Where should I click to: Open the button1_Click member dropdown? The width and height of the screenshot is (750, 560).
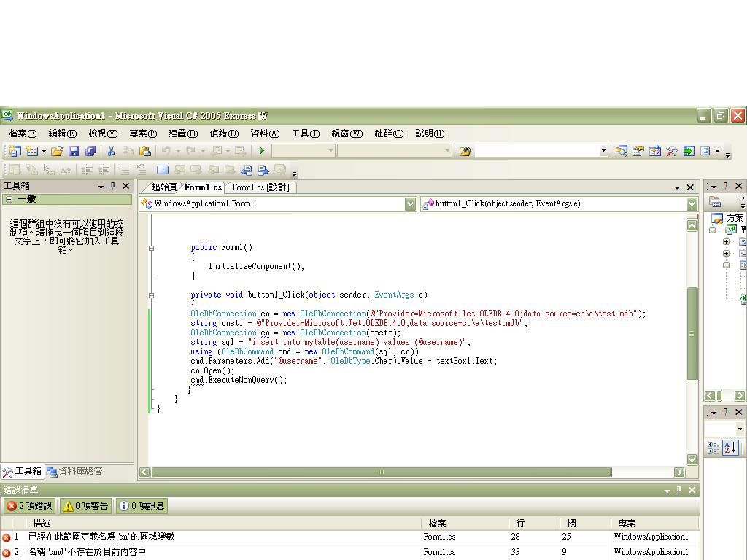coord(691,204)
